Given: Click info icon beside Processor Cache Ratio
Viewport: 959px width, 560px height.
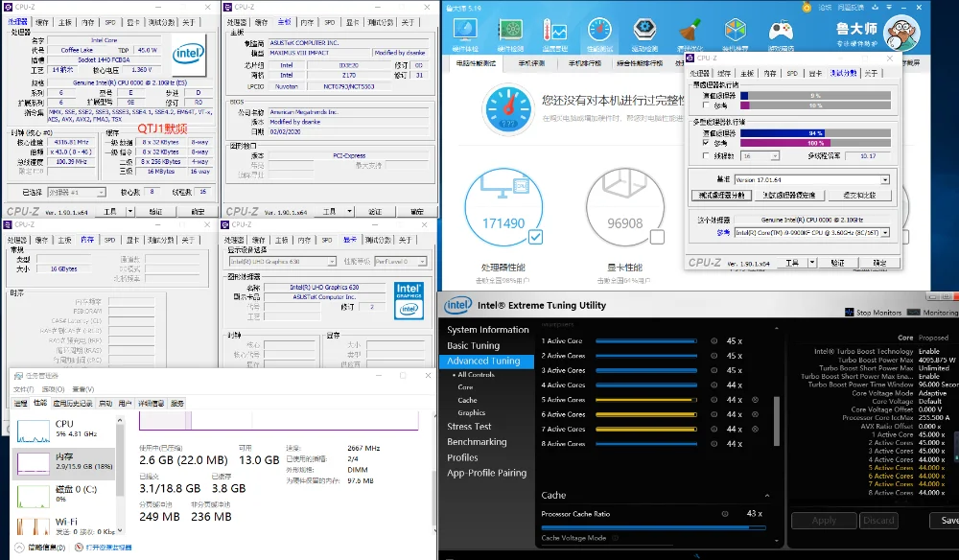Looking at the screenshot, I should coord(725,514).
